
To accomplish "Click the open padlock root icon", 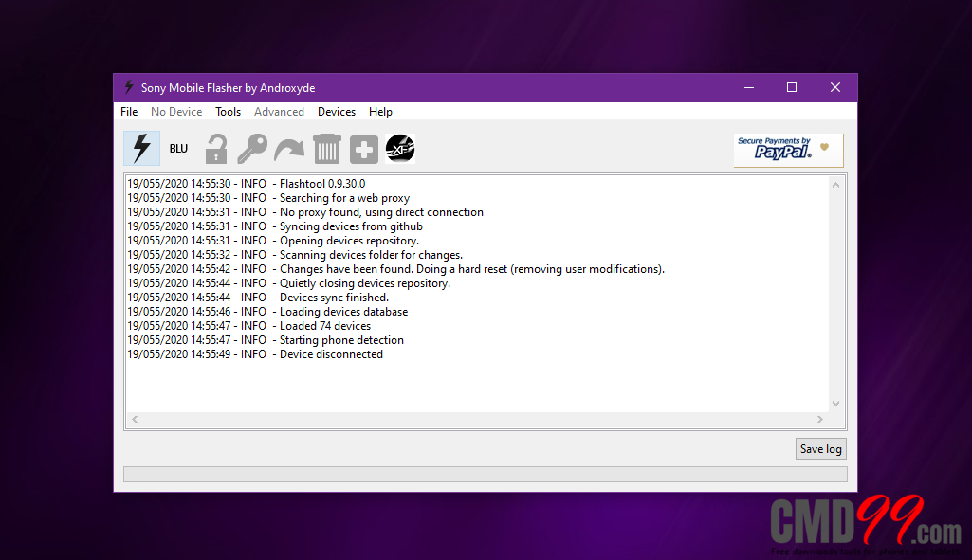I will (x=215, y=149).
